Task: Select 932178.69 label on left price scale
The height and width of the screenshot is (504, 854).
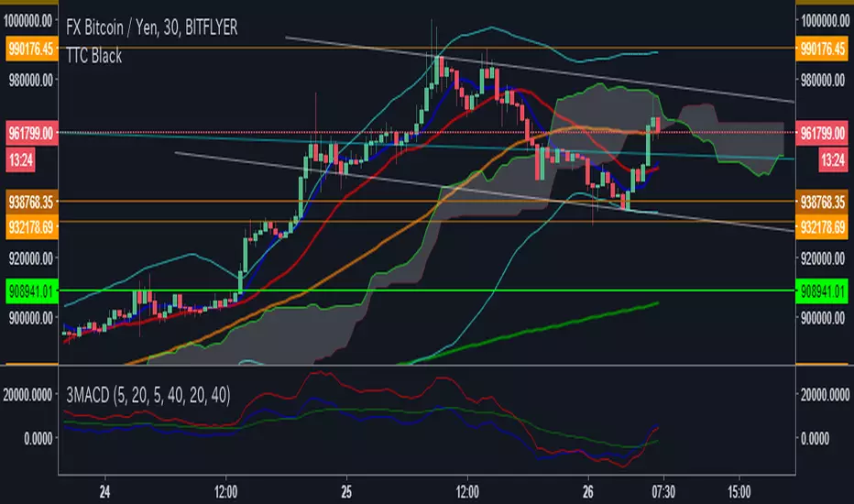Action: pyautogui.click(x=31, y=226)
